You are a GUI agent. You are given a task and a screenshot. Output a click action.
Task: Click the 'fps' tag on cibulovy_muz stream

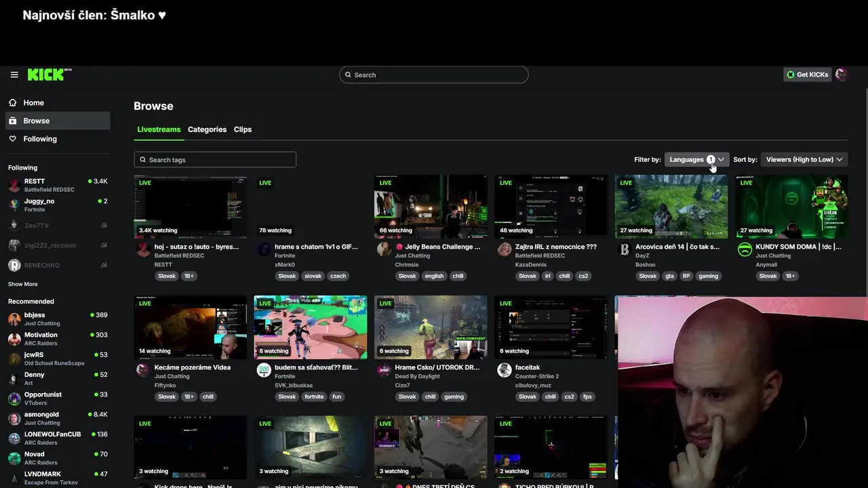[587, 396]
